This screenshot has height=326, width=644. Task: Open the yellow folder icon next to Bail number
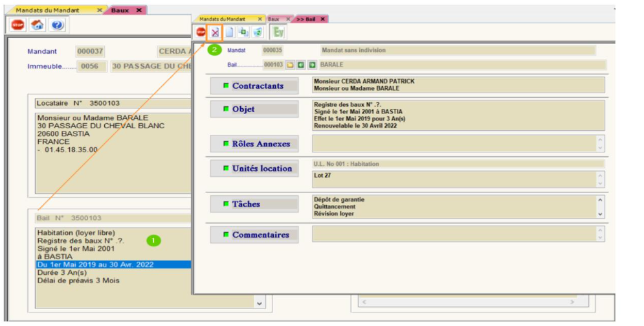pos(291,65)
